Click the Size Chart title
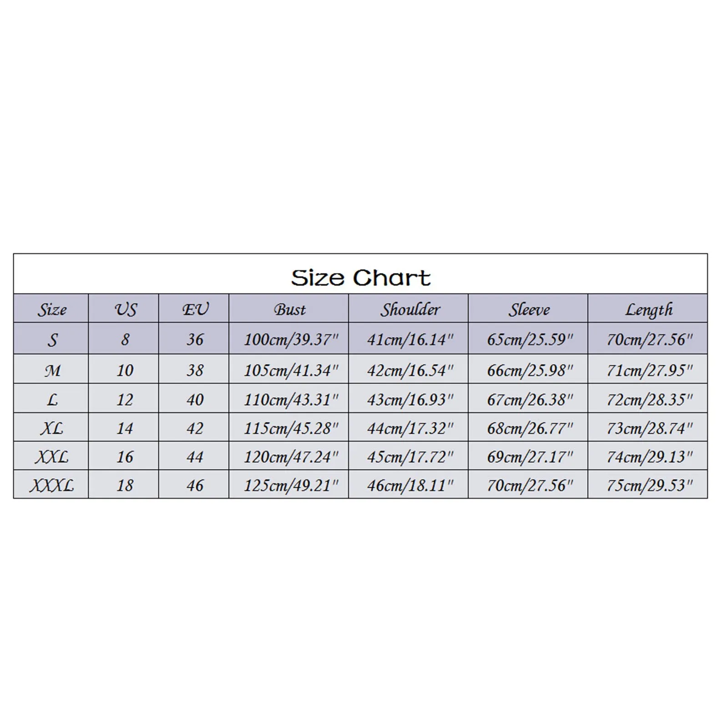 coord(360,278)
